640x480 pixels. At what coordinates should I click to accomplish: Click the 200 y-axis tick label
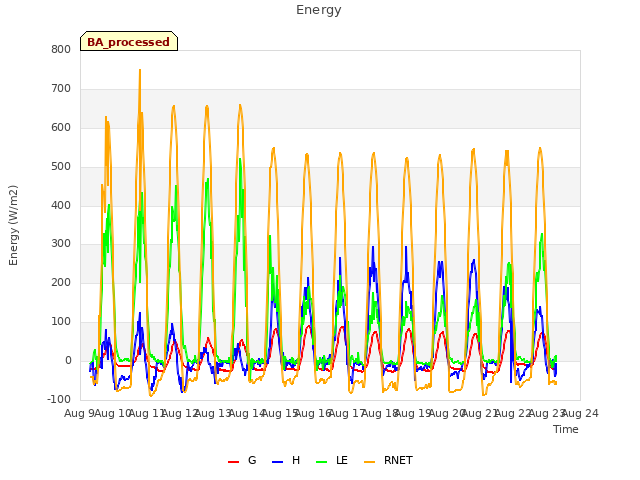point(61,282)
